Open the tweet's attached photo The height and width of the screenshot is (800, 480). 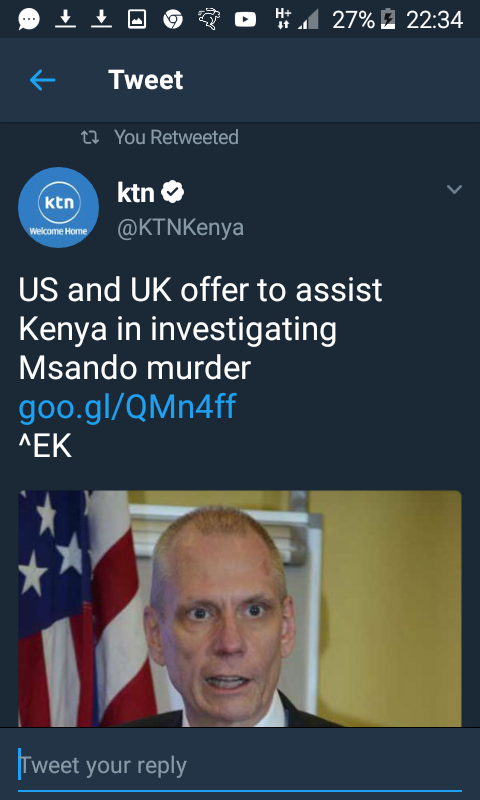pos(240,608)
